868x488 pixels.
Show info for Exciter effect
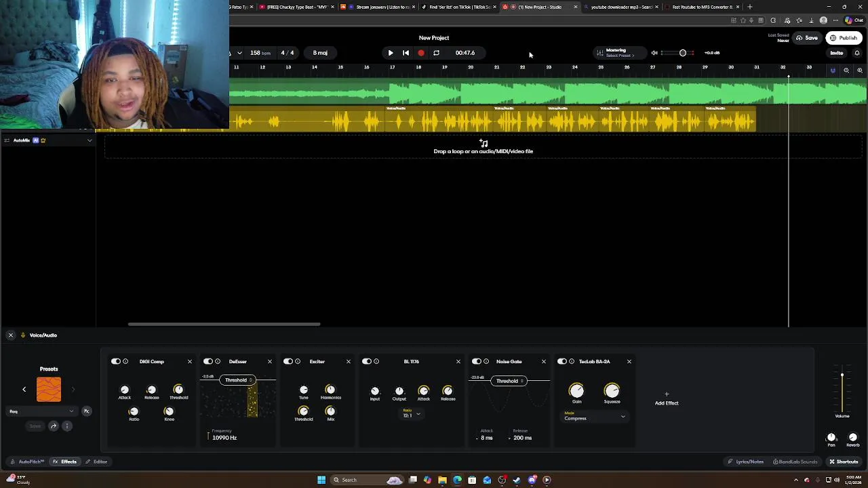(x=298, y=361)
